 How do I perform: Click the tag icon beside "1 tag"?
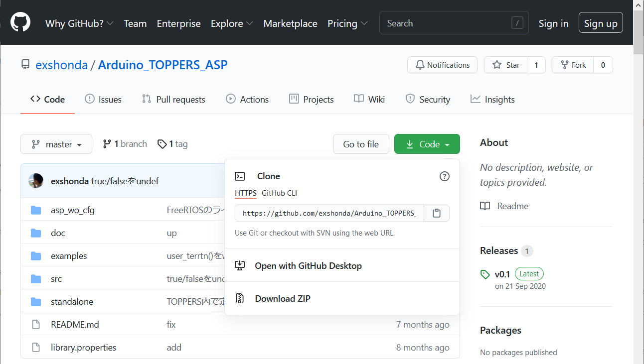[x=162, y=143]
